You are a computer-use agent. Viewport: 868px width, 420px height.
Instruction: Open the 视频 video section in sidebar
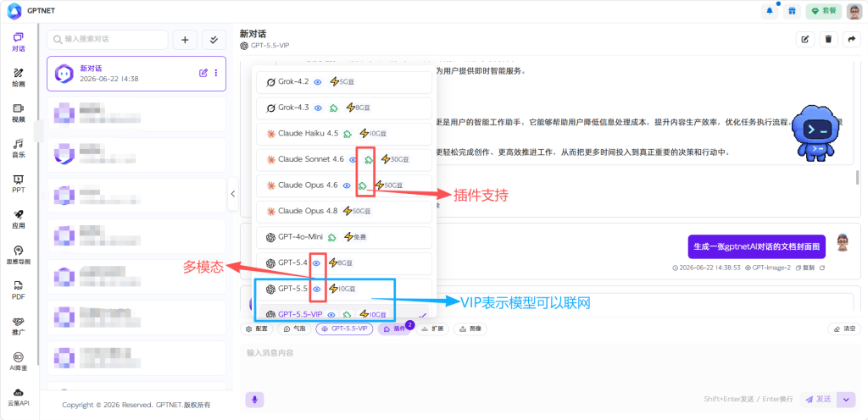click(x=19, y=113)
